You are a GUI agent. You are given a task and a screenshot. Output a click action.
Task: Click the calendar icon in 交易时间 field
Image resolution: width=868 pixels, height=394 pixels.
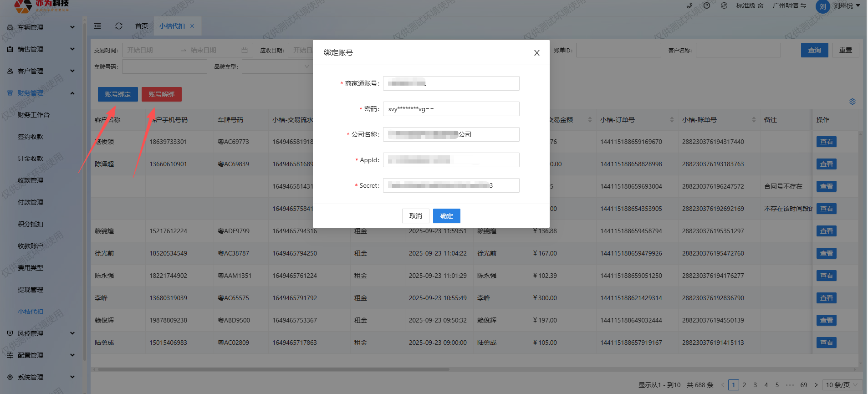coord(245,50)
